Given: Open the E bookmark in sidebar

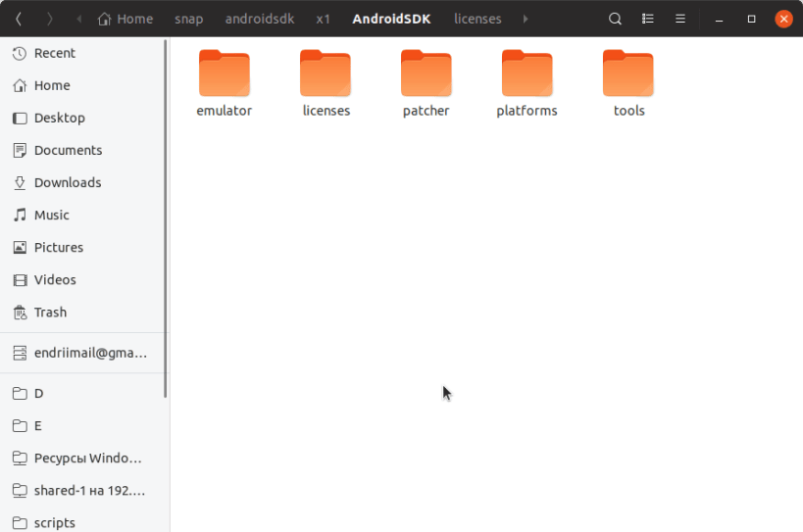Looking at the screenshot, I should coord(82,425).
